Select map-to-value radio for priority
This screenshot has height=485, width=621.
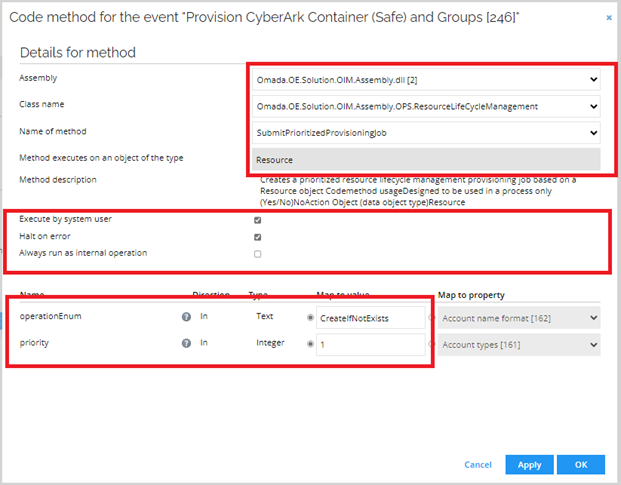[x=310, y=344]
